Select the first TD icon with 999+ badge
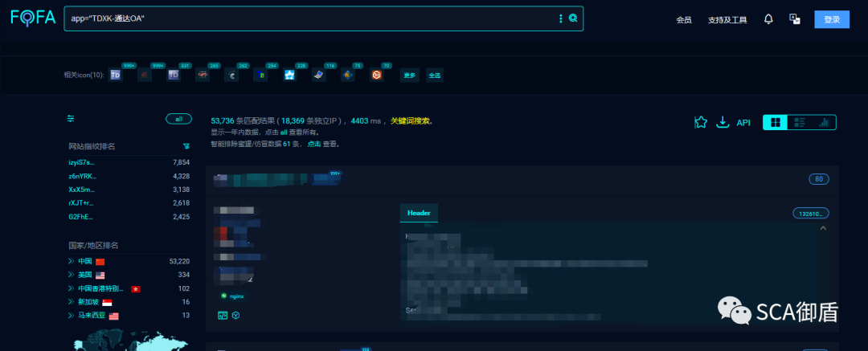Screen dimensions: 868x351 click(116, 75)
